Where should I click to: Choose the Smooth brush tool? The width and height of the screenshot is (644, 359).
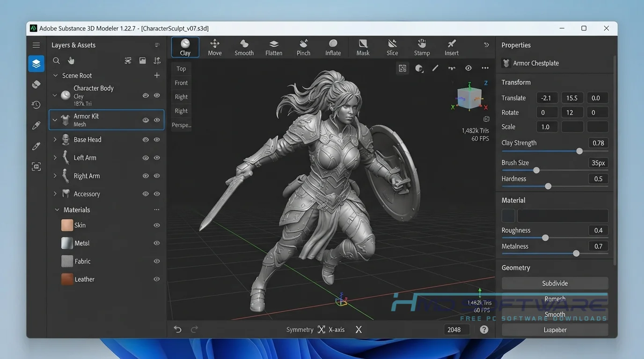pos(244,47)
